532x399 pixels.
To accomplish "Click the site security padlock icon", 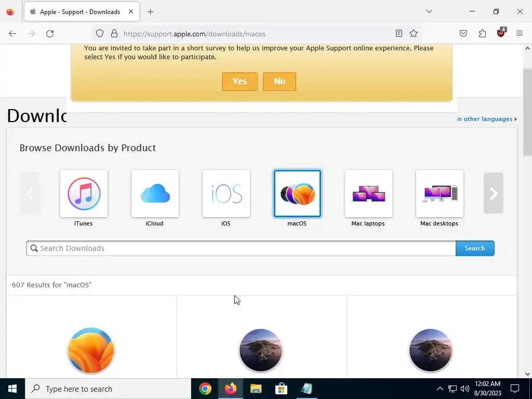I will 114,33.
